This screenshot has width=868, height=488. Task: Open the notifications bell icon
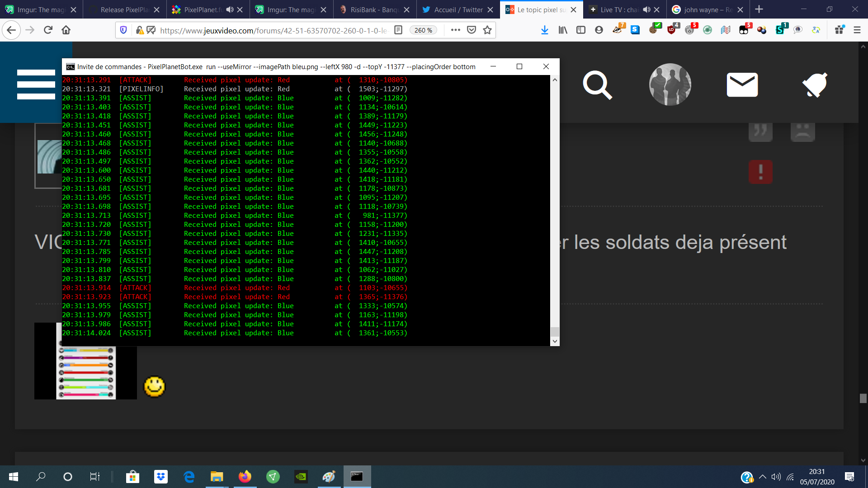(815, 84)
